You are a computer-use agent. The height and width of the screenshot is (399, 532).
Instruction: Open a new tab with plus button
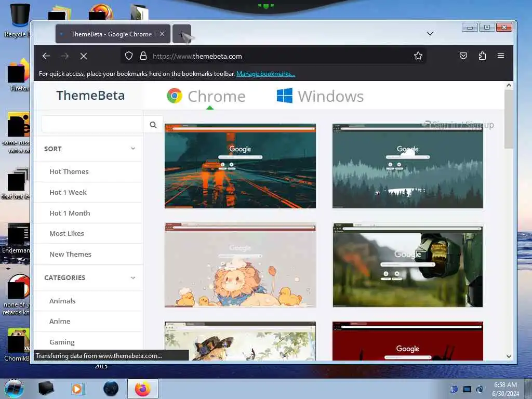coord(181,34)
